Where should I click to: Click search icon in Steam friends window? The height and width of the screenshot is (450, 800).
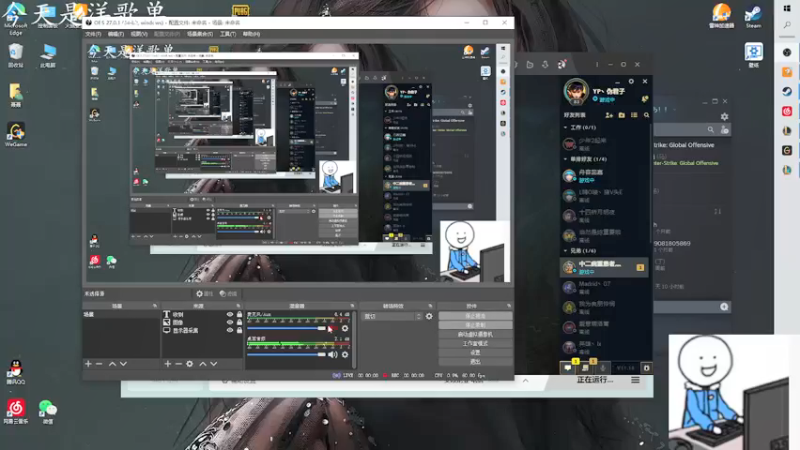tap(711, 130)
